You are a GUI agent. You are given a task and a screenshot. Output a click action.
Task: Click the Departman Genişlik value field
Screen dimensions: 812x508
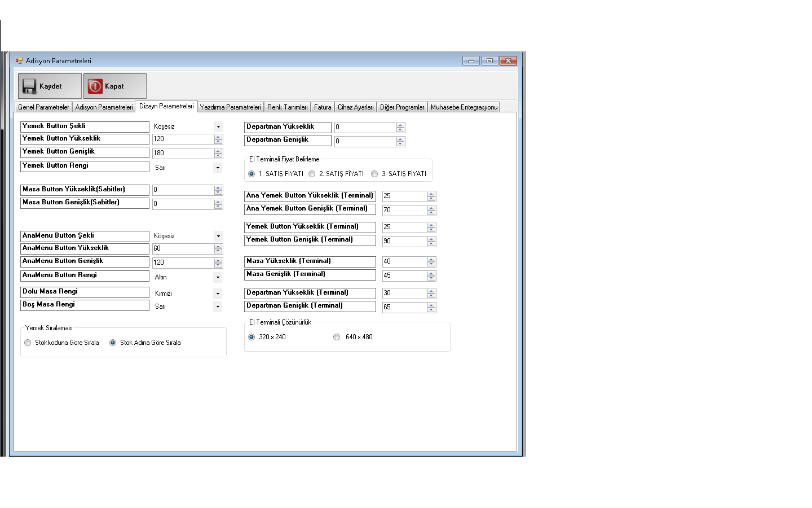point(365,141)
